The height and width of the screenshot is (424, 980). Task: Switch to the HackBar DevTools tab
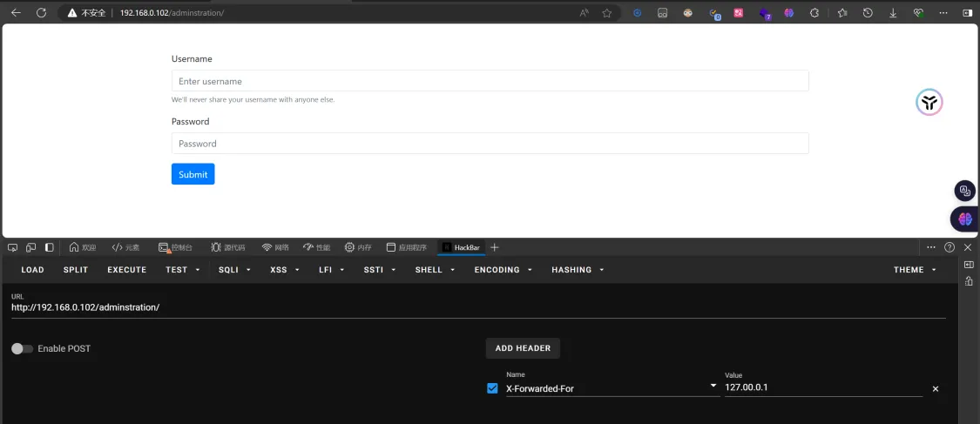pos(461,247)
